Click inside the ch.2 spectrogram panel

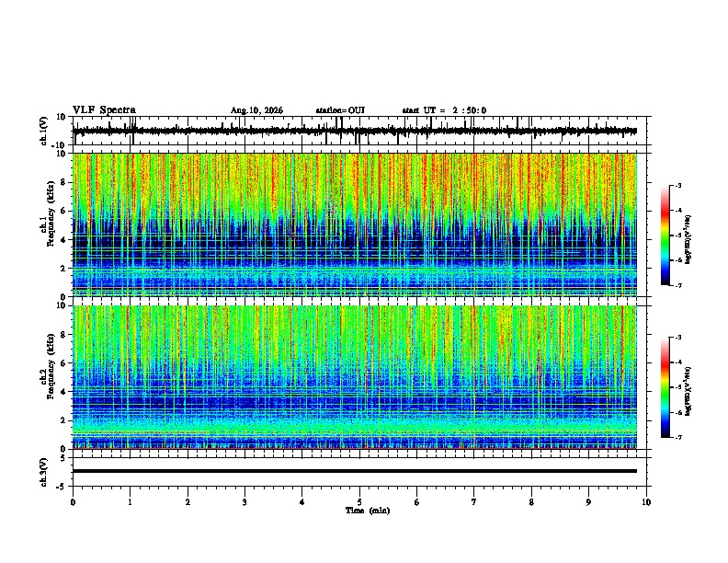tap(354, 377)
